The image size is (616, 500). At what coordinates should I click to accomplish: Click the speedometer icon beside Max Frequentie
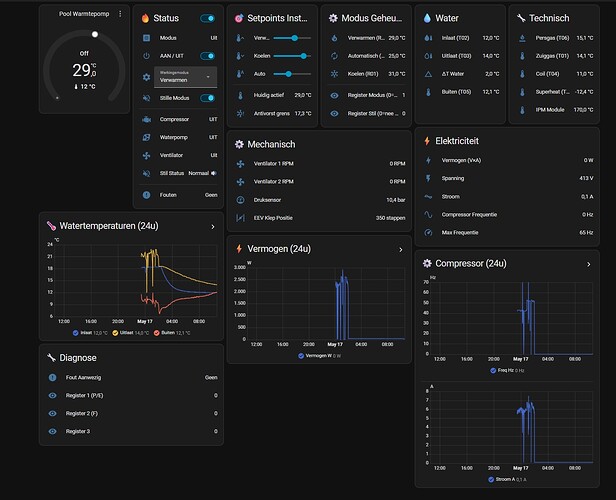click(x=428, y=233)
